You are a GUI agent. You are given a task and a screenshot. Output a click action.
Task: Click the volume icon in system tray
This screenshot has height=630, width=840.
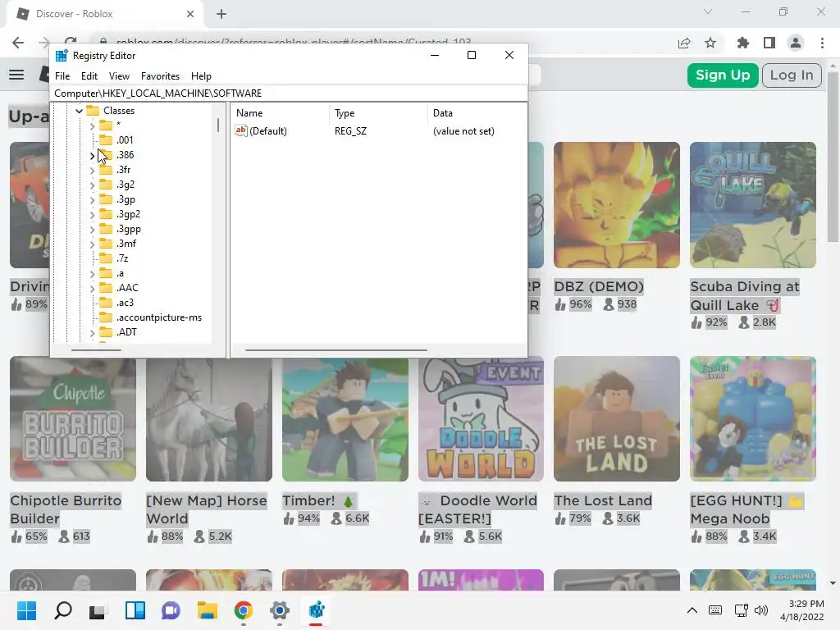(x=760, y=610)
